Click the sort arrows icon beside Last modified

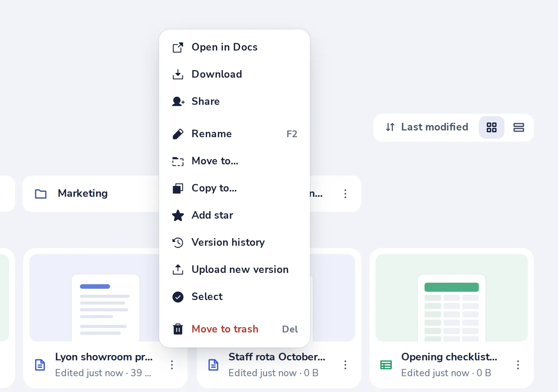[x=390, y=127]
